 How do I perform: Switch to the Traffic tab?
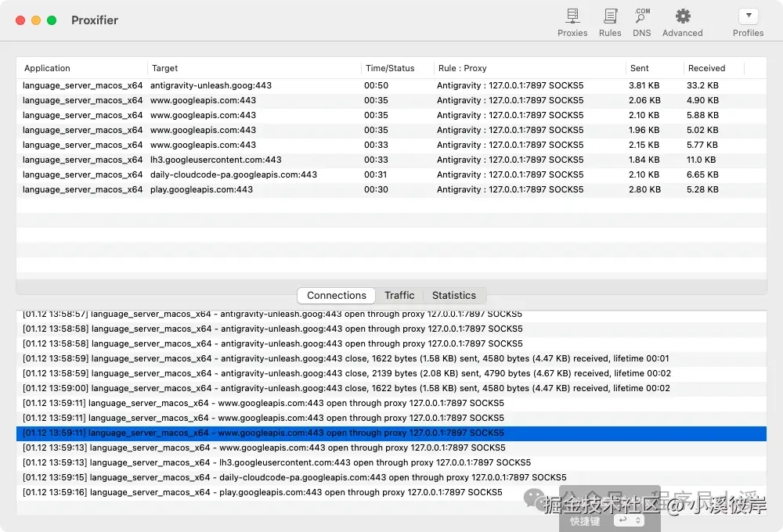(399, 296)
